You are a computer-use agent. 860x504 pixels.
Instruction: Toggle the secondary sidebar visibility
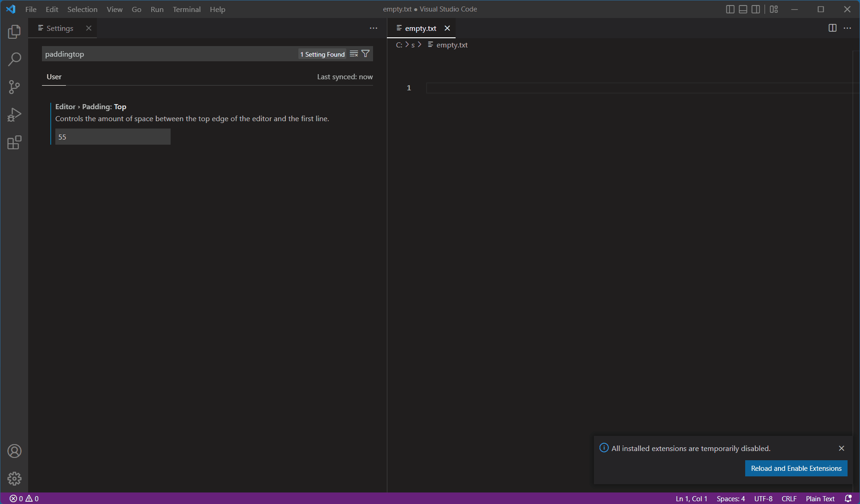pos(755,9)
